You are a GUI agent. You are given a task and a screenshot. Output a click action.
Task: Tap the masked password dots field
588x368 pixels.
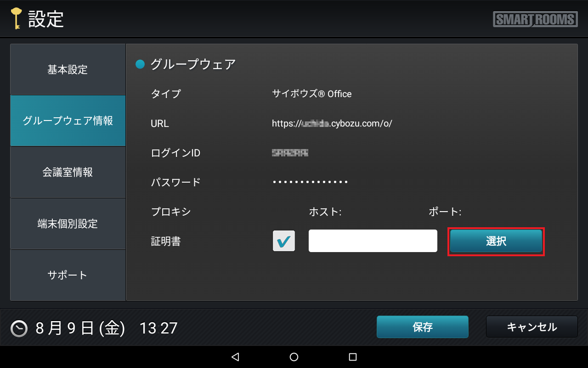310,182
